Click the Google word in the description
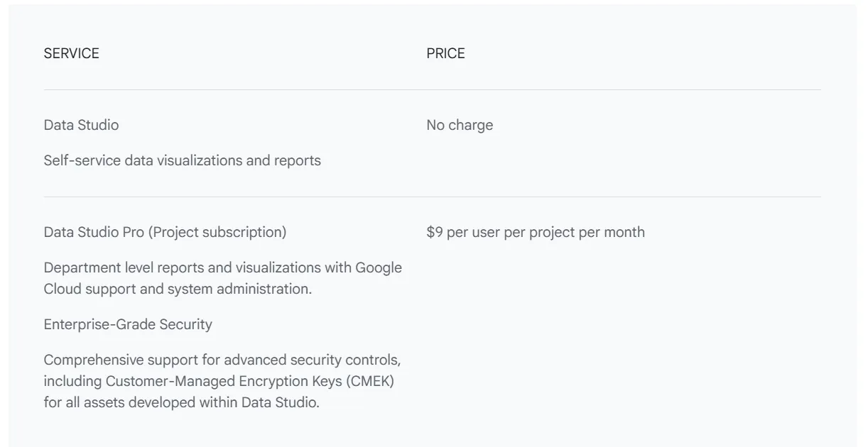This screenshot has height=447, width=868. (x=379, y=268)
